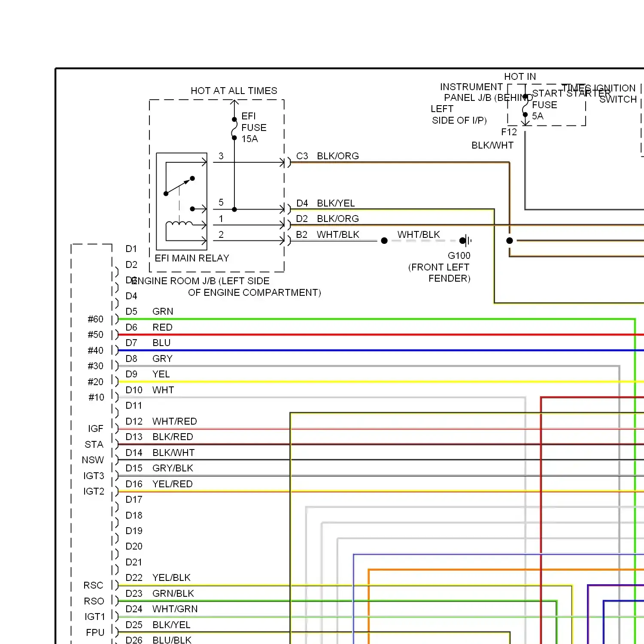Click the D20 pin label
This screenshot has height=644, width=644.
pyautogui.click(x=134, y=546)
